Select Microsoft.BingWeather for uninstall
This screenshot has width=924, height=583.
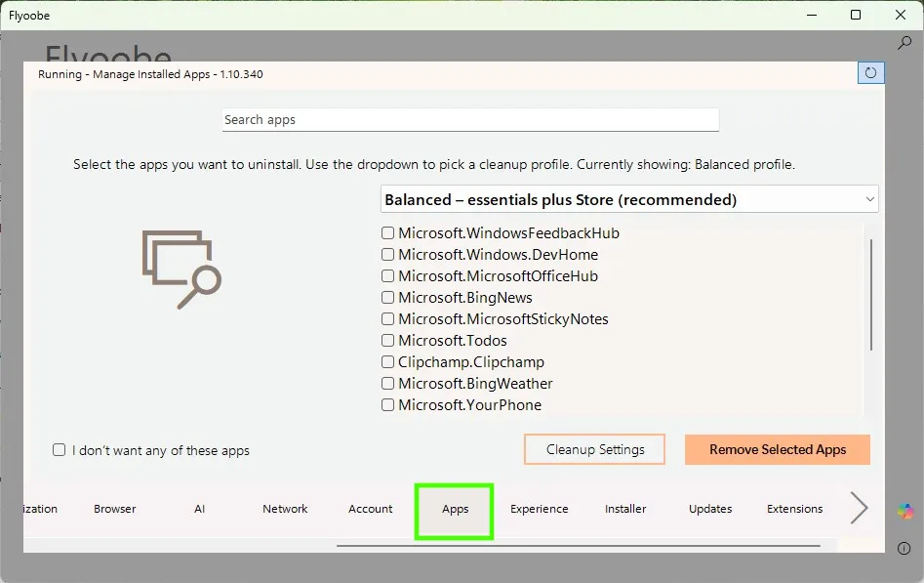tap(387, 383)
